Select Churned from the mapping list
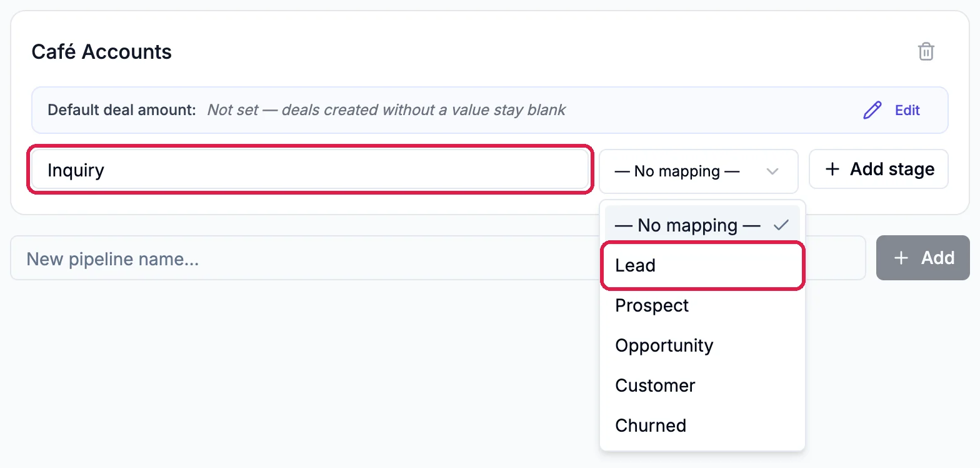 [702, 425]
